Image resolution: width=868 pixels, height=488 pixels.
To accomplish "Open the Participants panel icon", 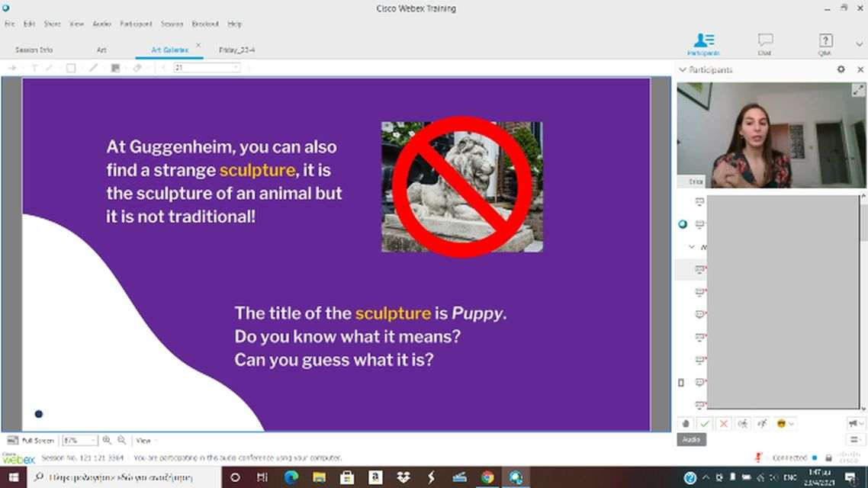I will pyautogui.click(x=703, y=43).
